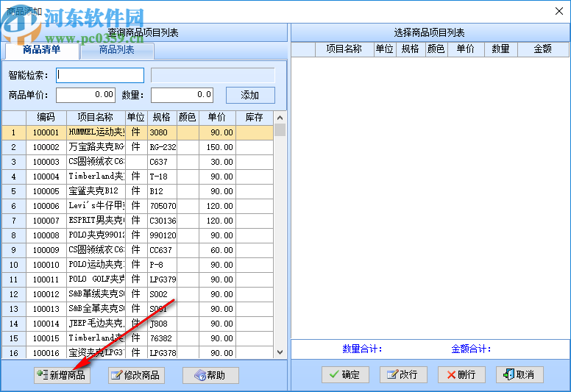The width and height of the screenshot is (571, 392).
Task: Select product code 100013
Action: pos(46,309)
